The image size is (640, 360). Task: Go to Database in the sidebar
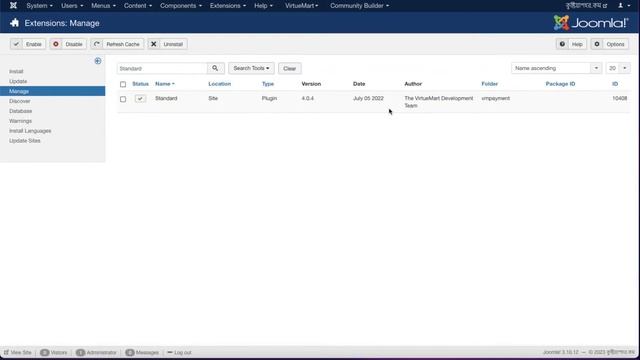[20, 111]
